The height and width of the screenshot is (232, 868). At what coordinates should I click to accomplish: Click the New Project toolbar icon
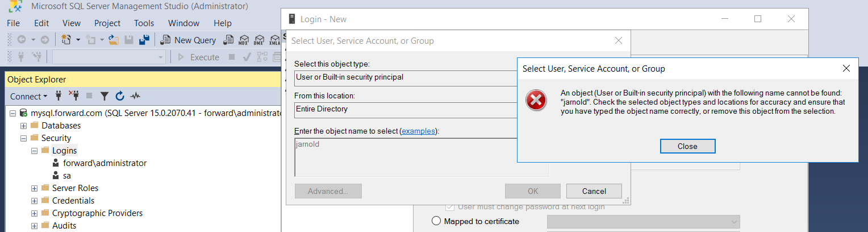[x=66, y=40]
